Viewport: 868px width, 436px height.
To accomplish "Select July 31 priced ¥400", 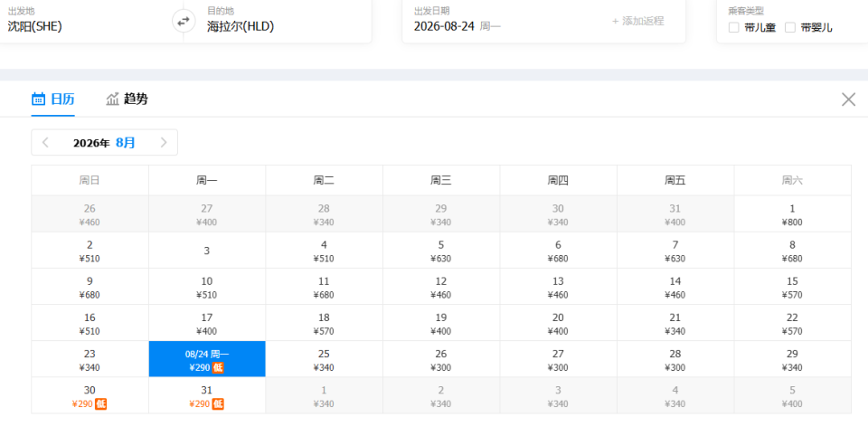I will 675,213.
